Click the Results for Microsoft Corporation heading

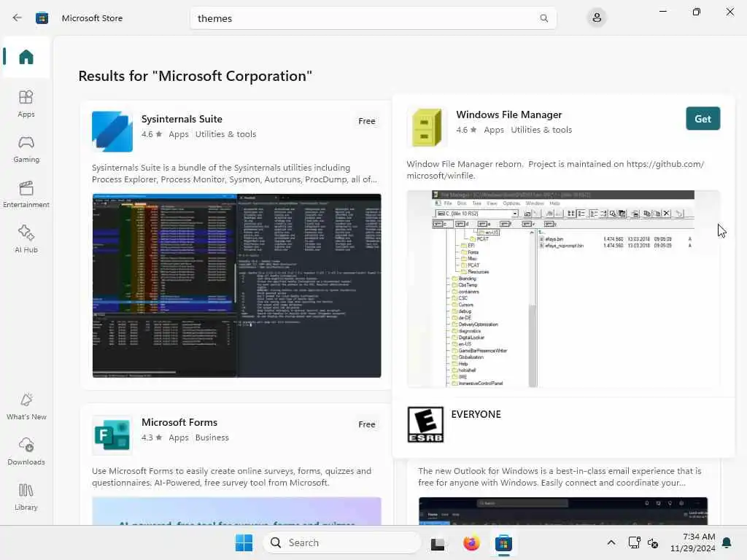(x=196, y=76)
